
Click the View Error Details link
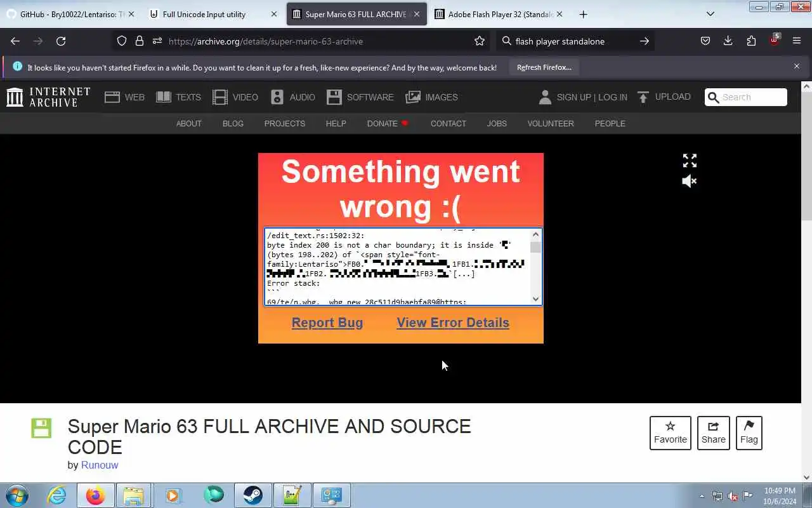click(x=453, y=323)
